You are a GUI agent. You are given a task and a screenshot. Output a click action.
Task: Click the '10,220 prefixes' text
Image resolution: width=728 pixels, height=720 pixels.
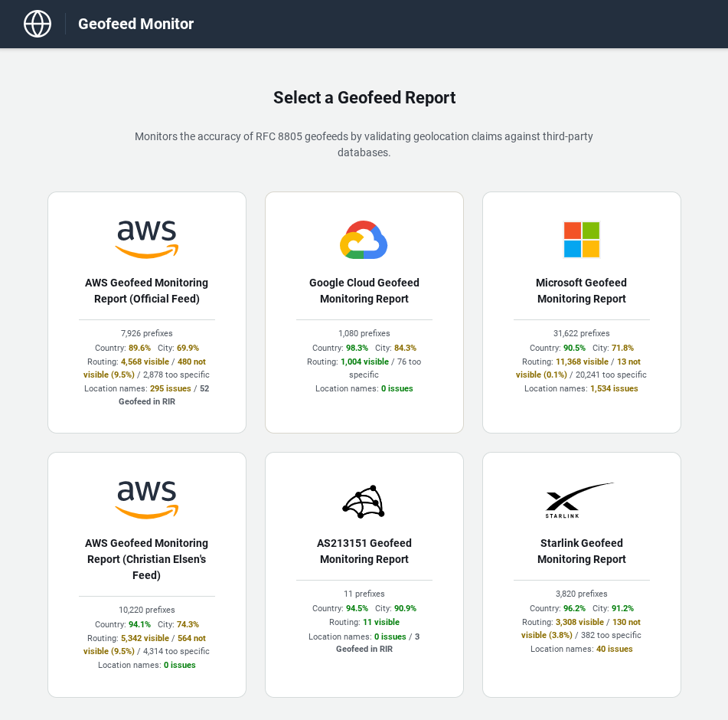click(147, 610)
